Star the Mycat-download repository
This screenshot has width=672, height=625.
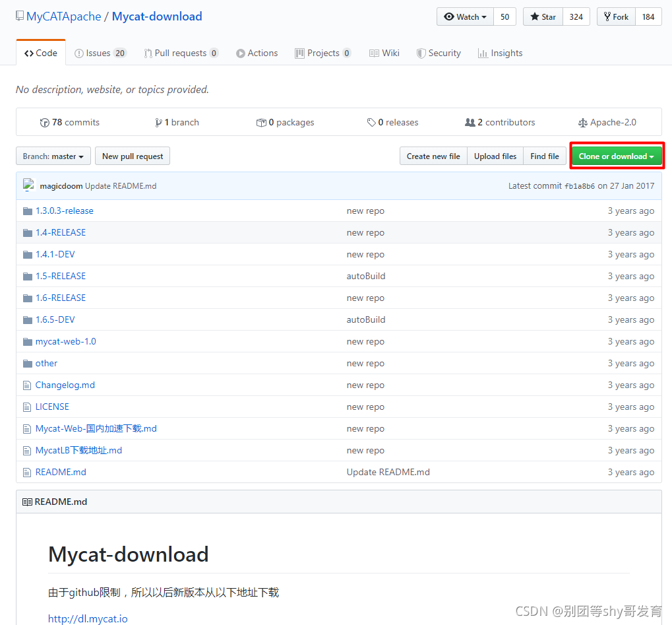[543, 17]
